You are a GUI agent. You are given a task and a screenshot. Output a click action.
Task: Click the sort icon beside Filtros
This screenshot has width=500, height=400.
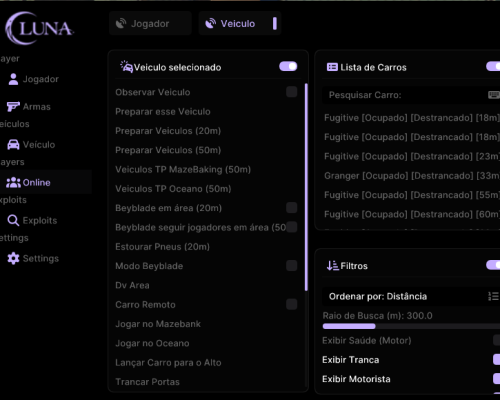pos(332,266)
